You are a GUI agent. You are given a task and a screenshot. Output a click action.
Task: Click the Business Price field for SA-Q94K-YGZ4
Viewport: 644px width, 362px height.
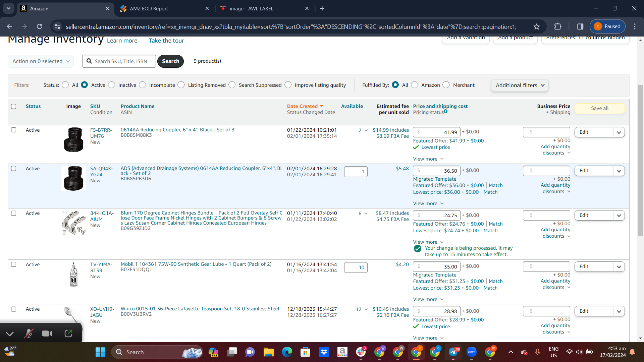pyautogui.click(x=546, y=171)
